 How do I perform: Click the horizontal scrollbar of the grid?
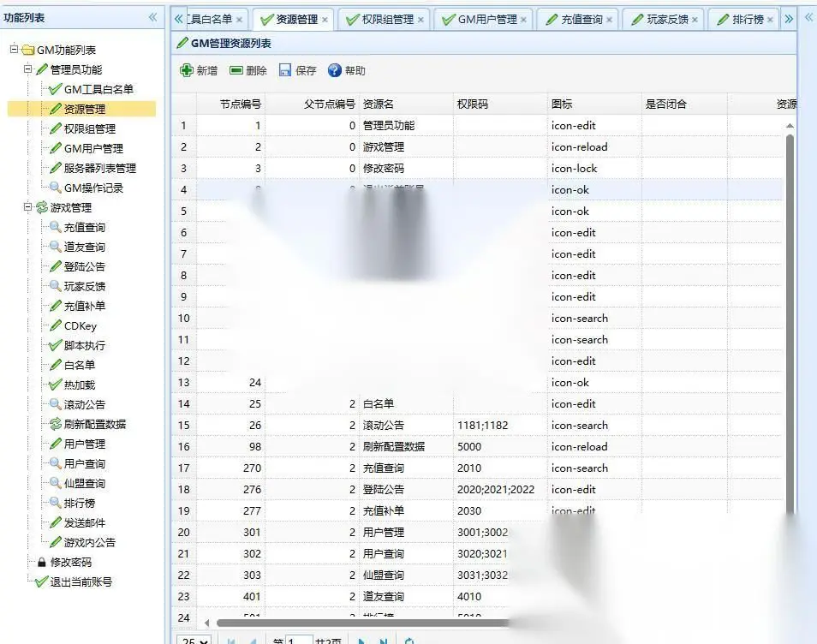(362, 623)
